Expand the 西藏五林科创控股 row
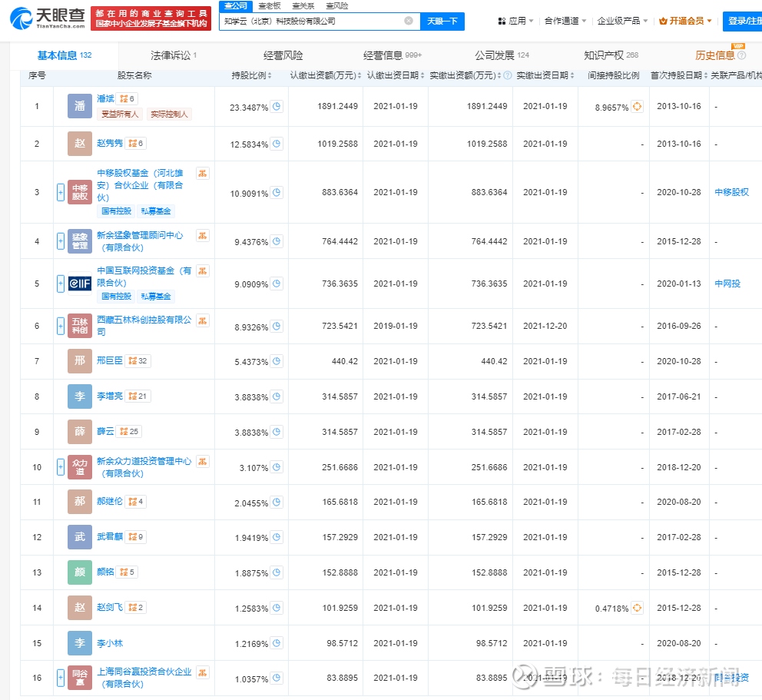 click(x=60, y=327)
